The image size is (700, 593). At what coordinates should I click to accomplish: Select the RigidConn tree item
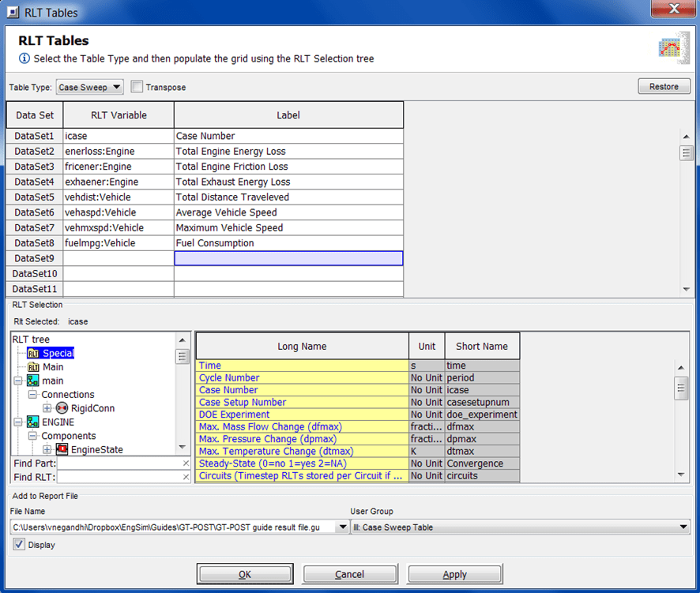click(x=92, y=408)
